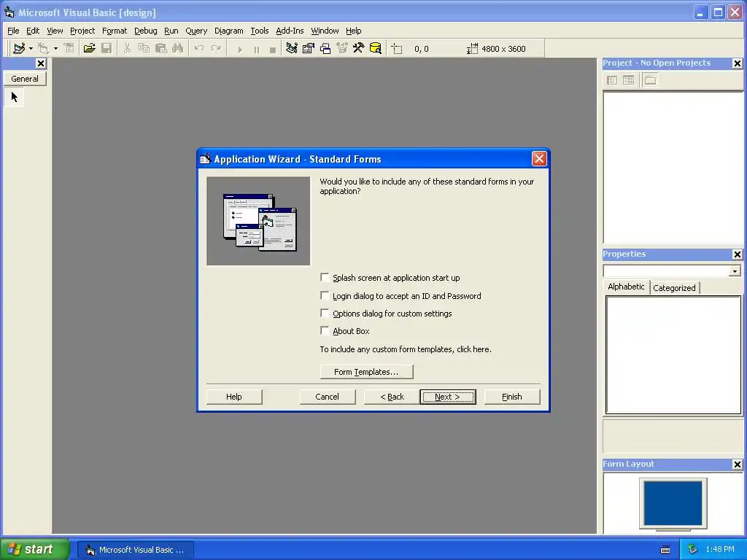Cancel the Application Wizard
This screenshot has height=560, width=747.
[x=328, y=397]
